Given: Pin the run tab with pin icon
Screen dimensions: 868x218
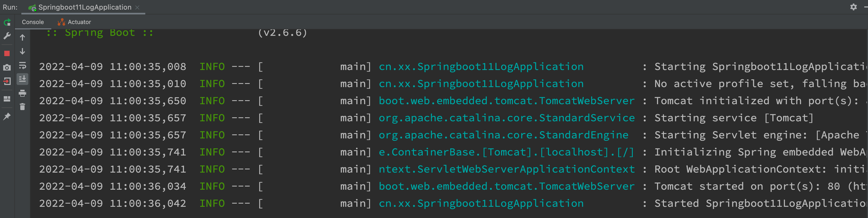Looking at the screenshot, I should coord(7,116).
